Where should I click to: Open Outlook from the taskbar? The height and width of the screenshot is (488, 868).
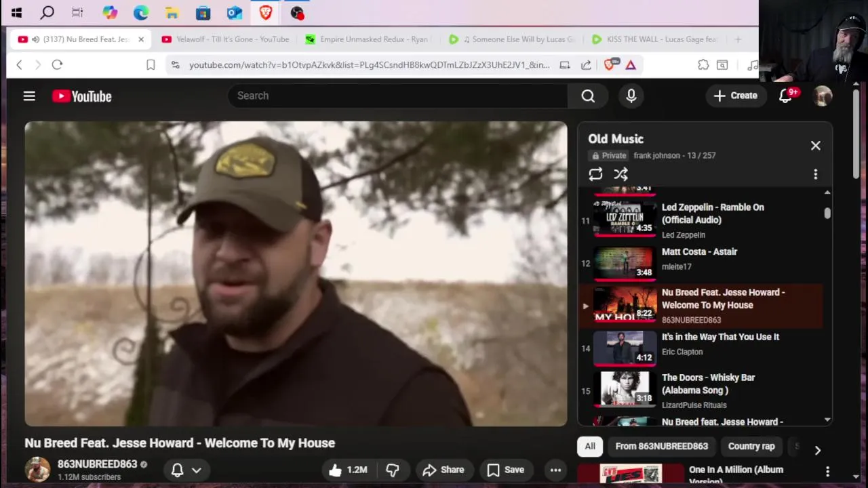click(x=235, y=12)
